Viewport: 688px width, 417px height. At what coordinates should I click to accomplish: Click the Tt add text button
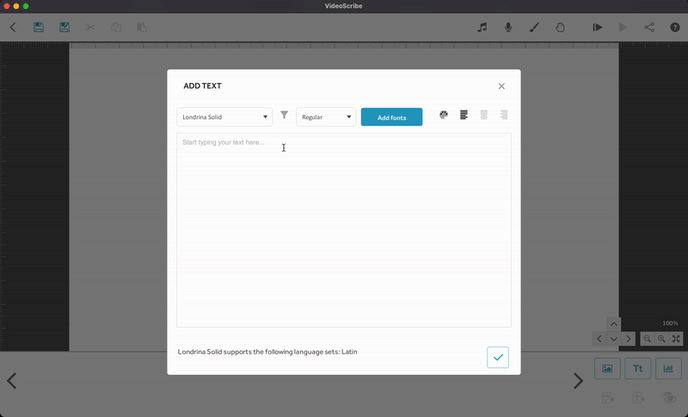pos(638,368)
